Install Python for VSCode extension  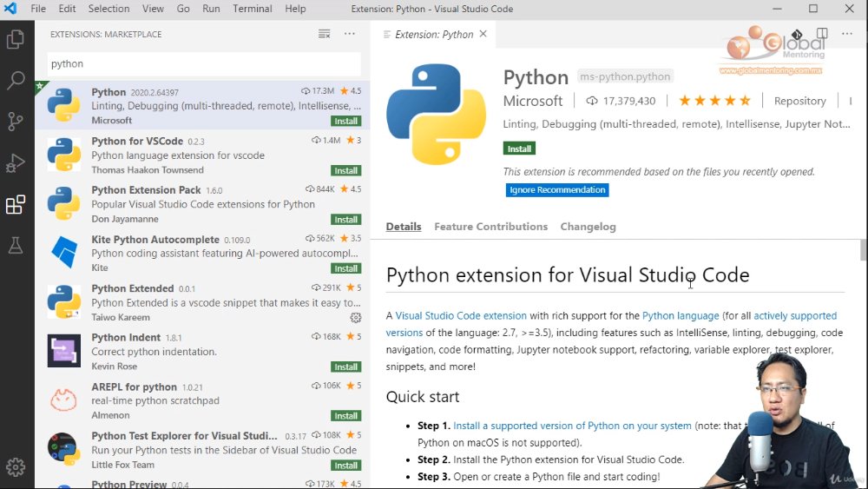[346, 170]
